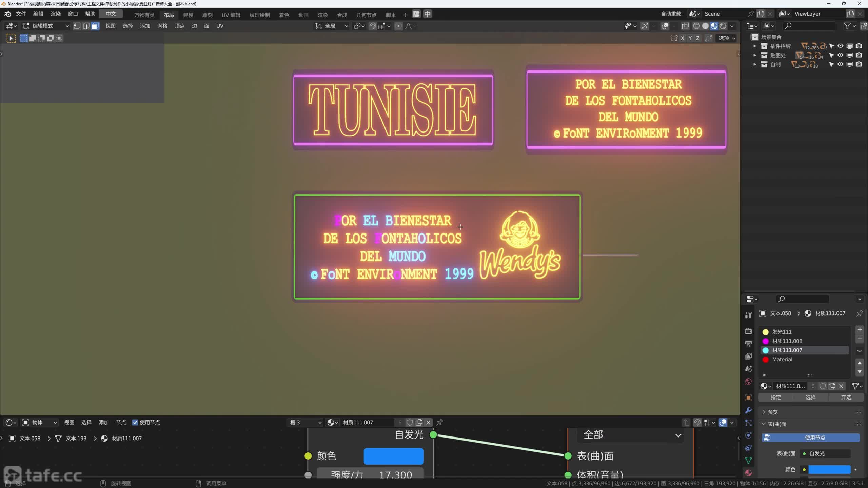The image size is (868, 488).
Task: Move material slot down
Action: click(x=860, y=372)
